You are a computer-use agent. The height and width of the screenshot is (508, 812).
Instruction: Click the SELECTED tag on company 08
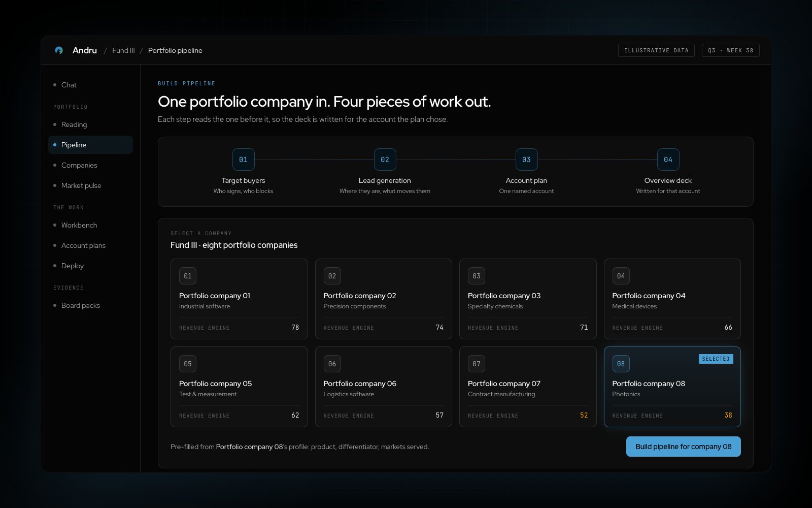pyautogui.click(x=716, y=359)
